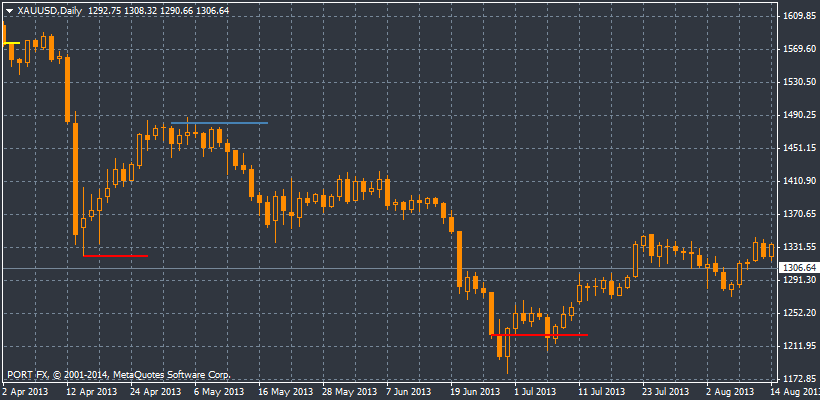The width and height of the screenshot is (820, 400).
Task: Click the 1410.90 price axis label
Action: point(800,181)
